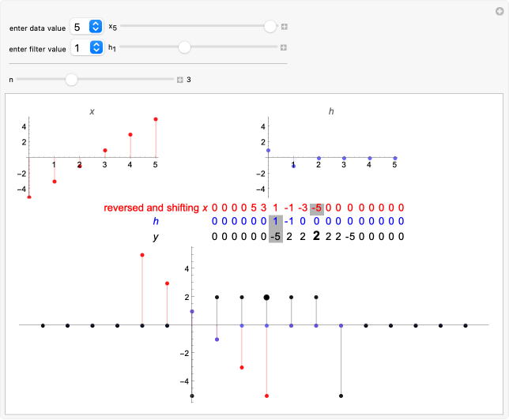The width and height of the screenshot is (509, 420).
Task: Expand the n slider controls plus icon
Action: 180,80
